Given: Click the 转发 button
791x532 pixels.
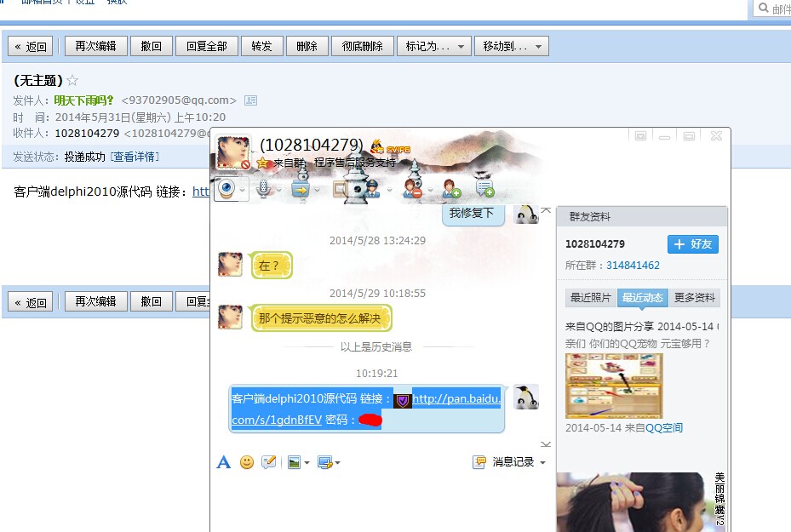Looking at the screenshot, I should (x=261, y=47).
